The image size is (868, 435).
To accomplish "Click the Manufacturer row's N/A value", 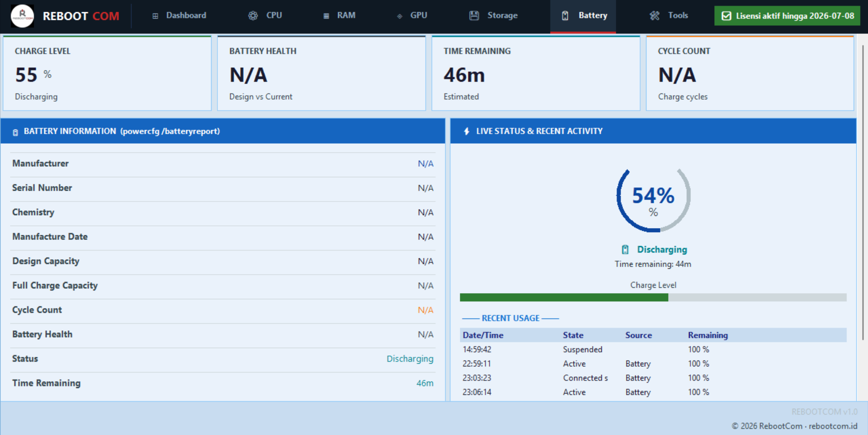I will (425, 164).
